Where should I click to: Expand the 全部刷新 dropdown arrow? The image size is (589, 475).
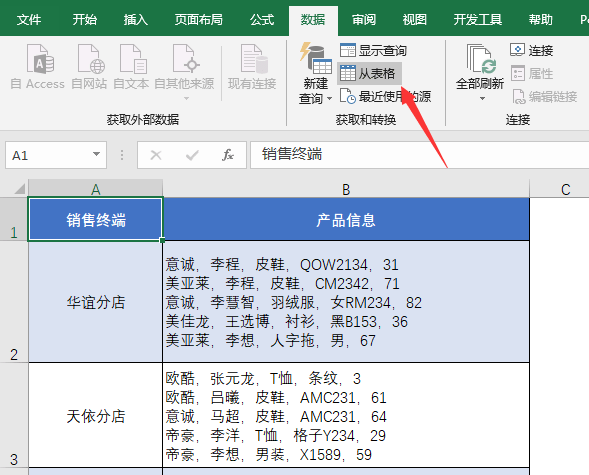(483, 99)
